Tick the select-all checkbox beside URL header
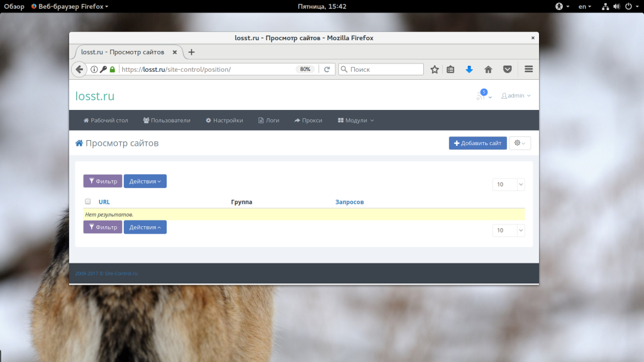644x362 pixels. pyautogui.click(x=88, y=202)
